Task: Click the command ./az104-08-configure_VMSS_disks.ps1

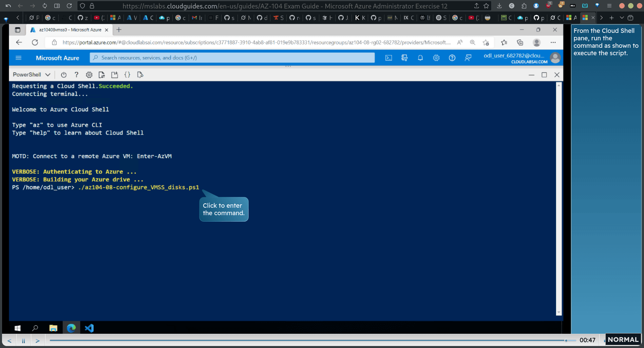Action: tap(138, 187)
